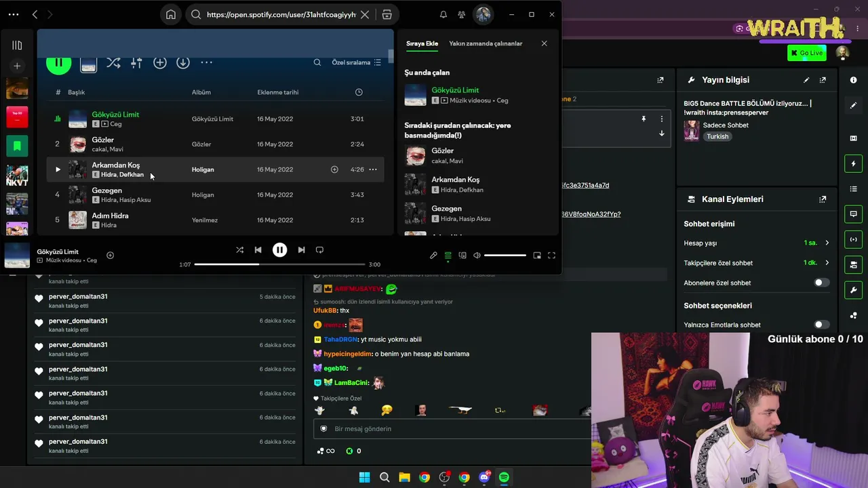Sort playlist by Eklenme tarihi column header
The height and width of the screenshot is (488, 868).
[278, 92]
